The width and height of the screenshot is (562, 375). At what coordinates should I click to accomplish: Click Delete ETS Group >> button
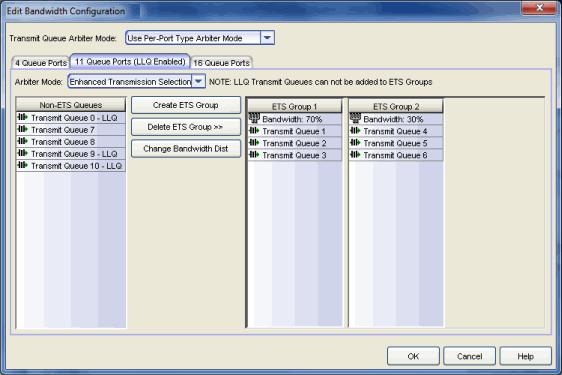click(x=186, y=127)
